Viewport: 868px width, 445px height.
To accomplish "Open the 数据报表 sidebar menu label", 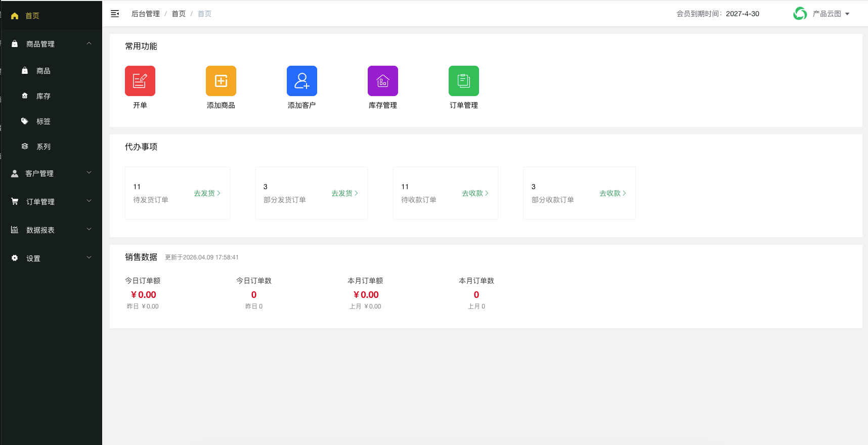I will [x=40, y=230].
